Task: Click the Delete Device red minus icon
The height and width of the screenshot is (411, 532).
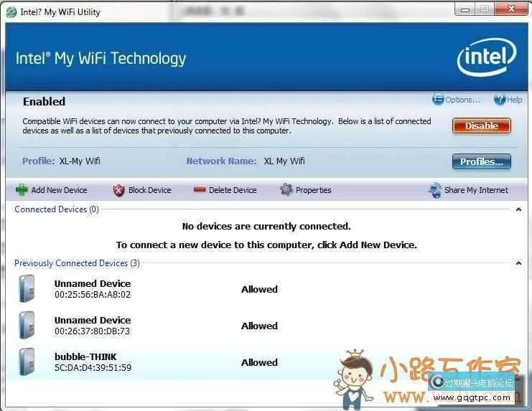Action: click(x=200, y=190)
